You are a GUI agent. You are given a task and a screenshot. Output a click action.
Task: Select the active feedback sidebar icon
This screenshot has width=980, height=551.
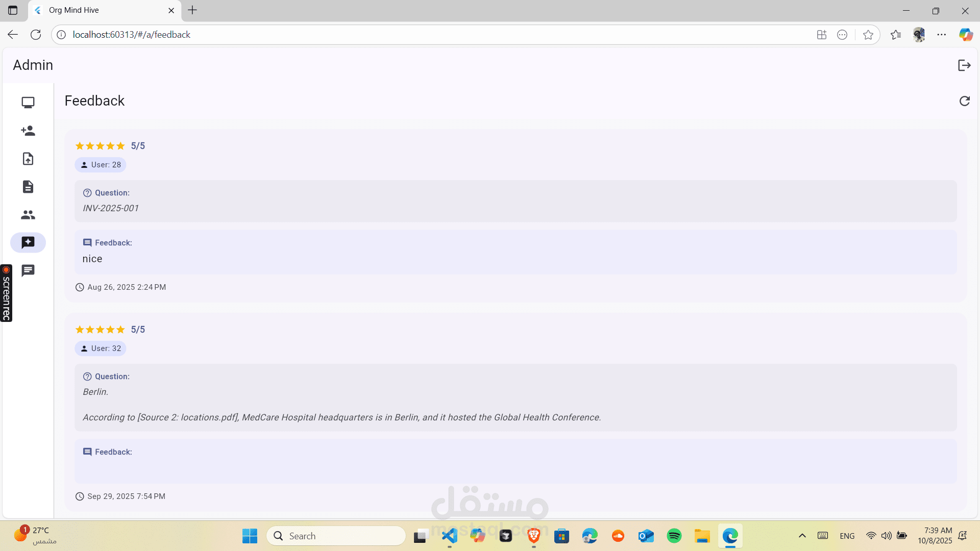(28, 242)
